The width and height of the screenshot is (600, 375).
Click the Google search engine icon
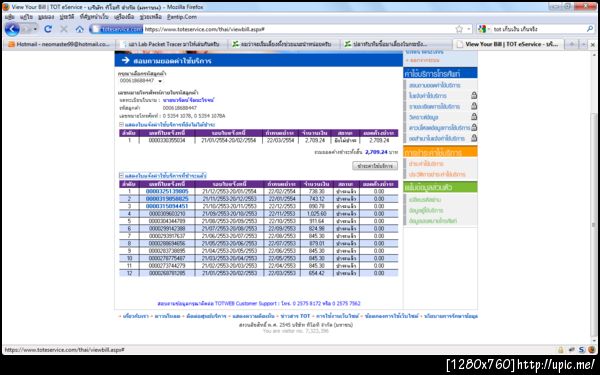[x=482, y=29]
